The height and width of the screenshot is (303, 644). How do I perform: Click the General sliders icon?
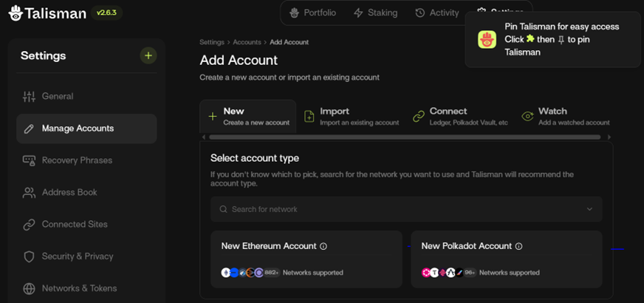(29, 97)
